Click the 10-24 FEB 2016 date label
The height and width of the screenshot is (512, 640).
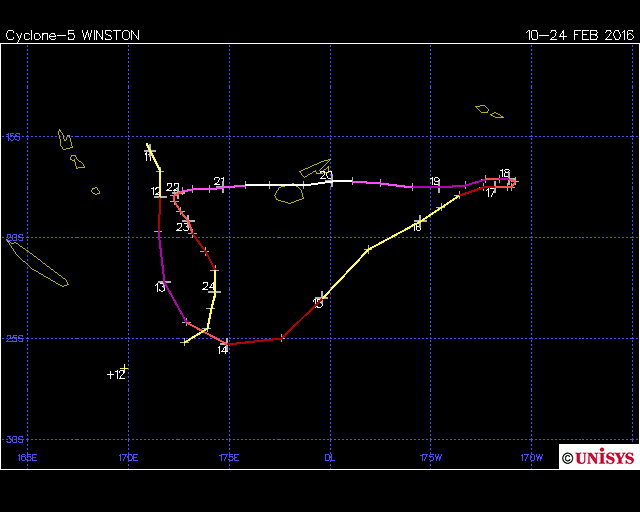point(580,35)
